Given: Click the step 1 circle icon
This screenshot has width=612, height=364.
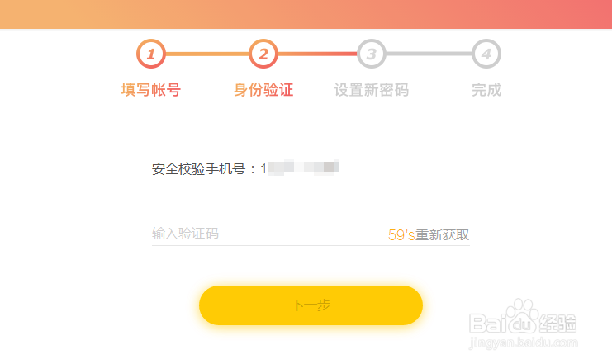Looking at the screenshot, I should point(150,54).
